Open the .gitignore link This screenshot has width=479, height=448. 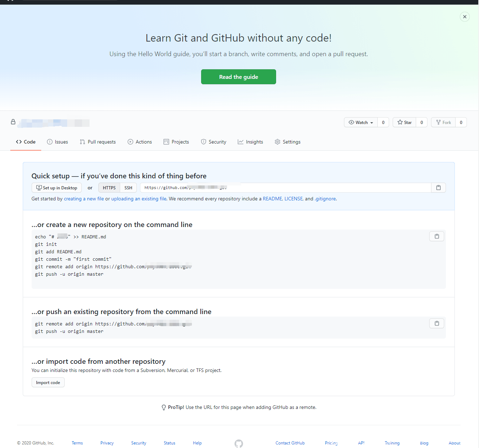[x=325, y=199]
